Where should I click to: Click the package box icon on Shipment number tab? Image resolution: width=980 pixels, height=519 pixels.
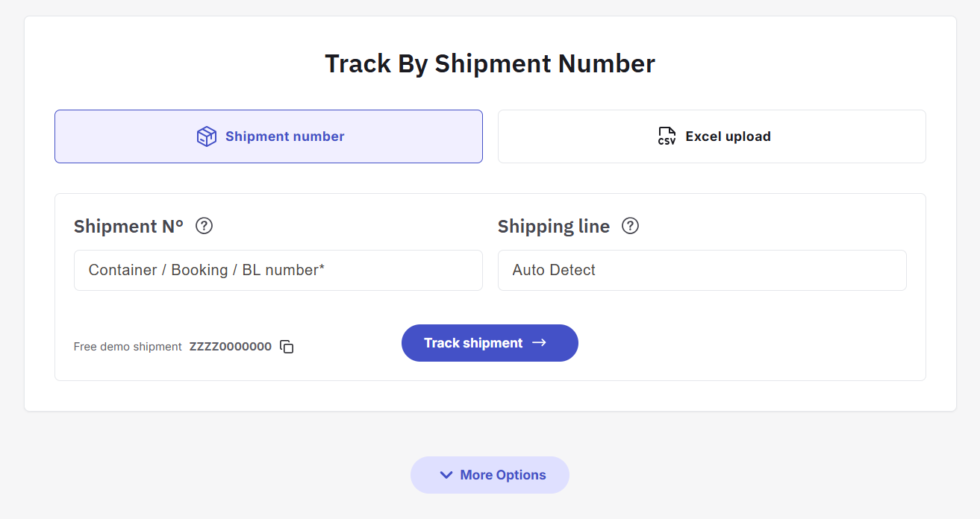click(207, 136)
